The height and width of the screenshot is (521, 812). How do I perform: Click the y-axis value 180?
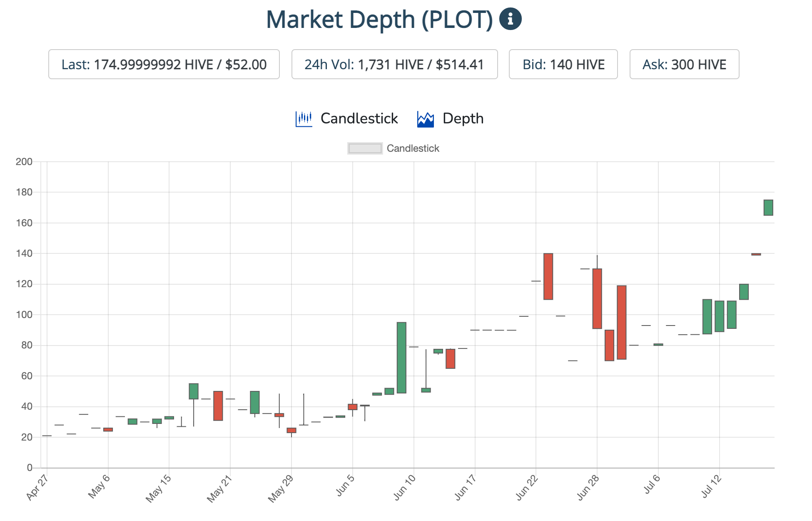click(24, 192)
